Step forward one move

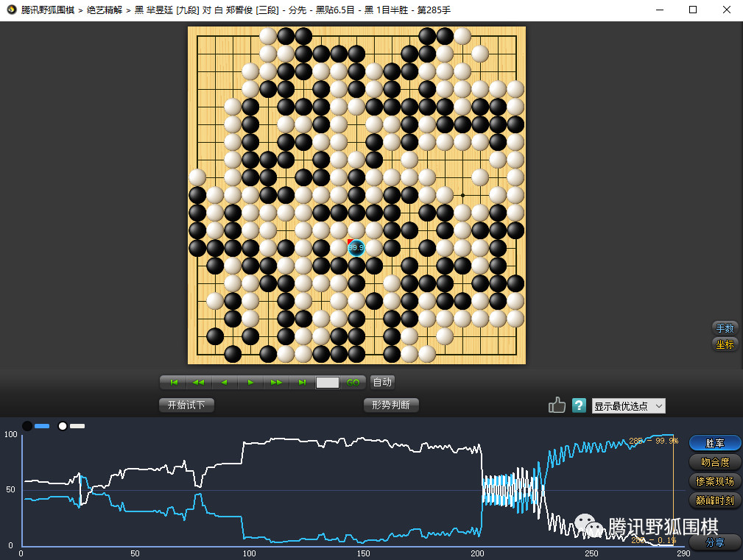tap(250, 383)
